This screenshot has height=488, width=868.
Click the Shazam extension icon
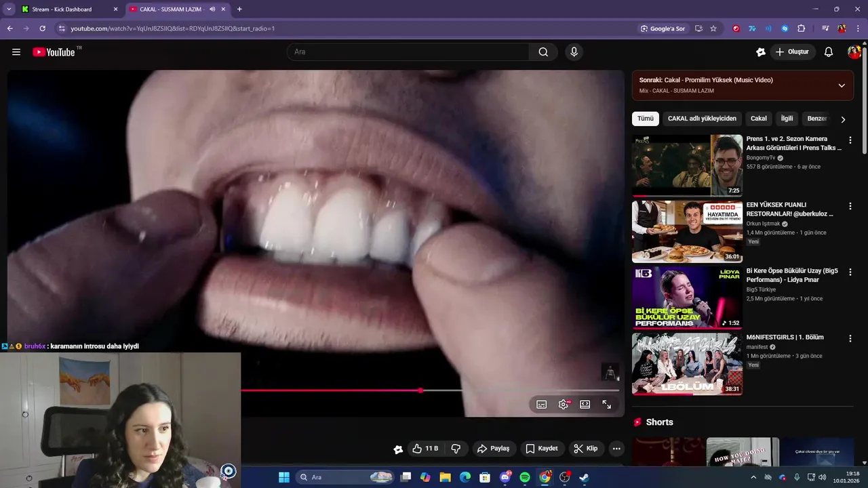click(x=785, y=28)
